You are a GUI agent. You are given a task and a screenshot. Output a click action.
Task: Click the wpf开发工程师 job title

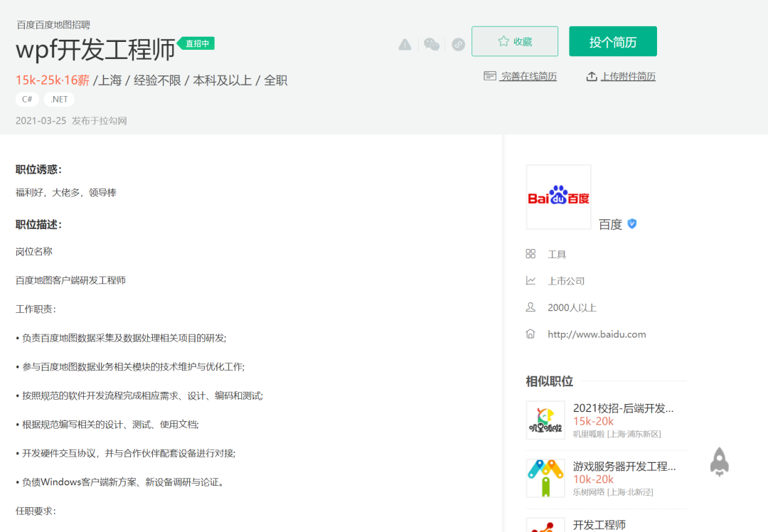[95, 50]
